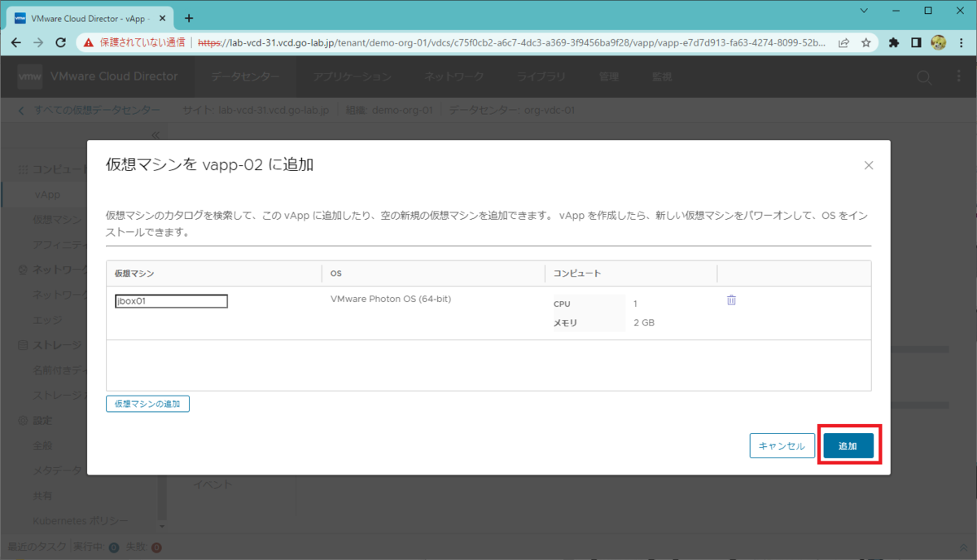Click the 仮想マシン column header
The height and width of the screenshot is (560, 977).
click(x=134, y=273)
